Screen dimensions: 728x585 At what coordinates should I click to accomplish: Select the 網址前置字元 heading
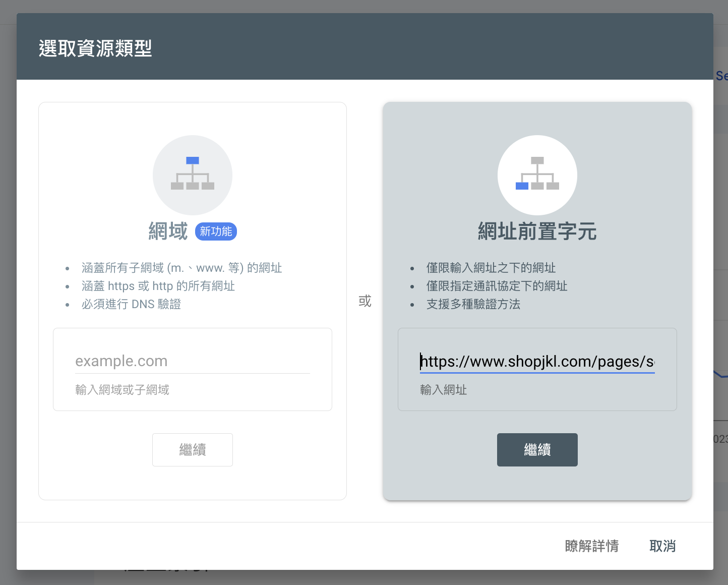click(537, 231)
